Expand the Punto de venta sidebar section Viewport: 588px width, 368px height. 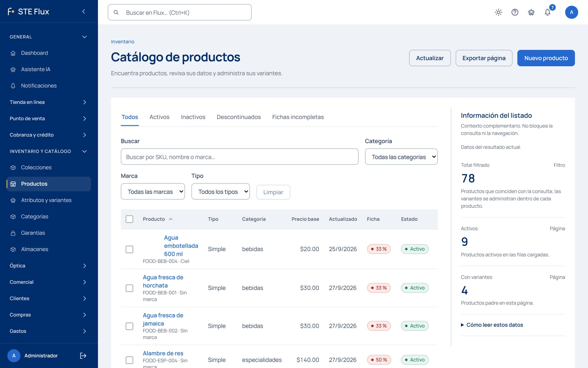[x=49, y=118]
